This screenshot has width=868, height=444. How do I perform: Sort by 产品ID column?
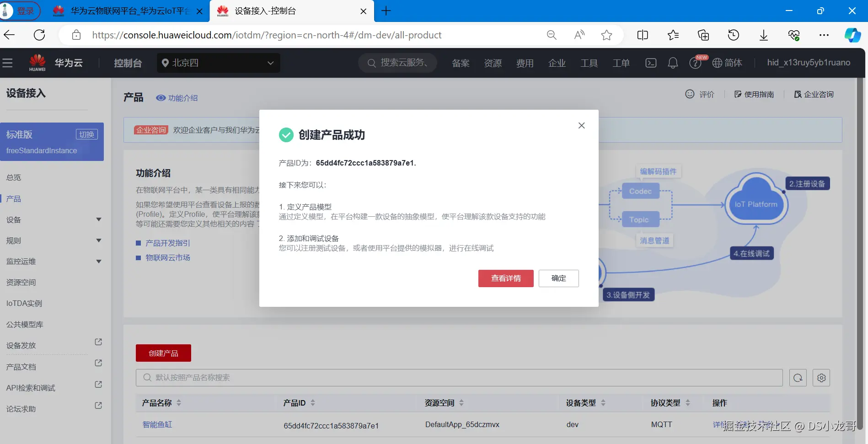pos(313,403)
